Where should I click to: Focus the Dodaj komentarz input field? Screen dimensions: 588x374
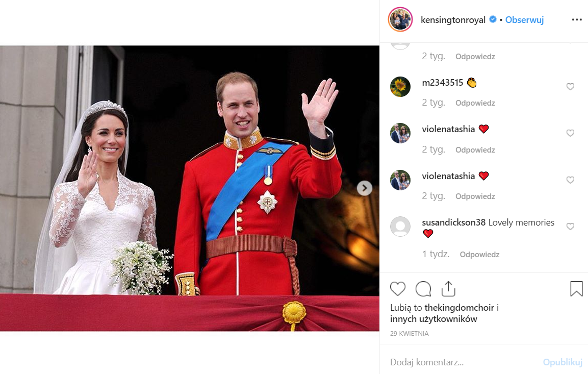point(463,362)
